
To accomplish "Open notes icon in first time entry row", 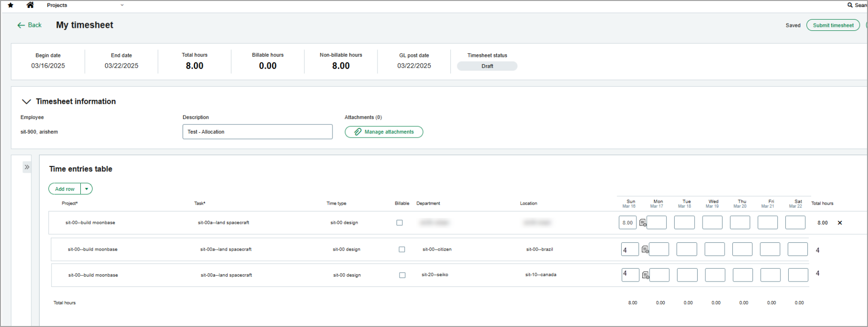I will (x=643, y=223).
